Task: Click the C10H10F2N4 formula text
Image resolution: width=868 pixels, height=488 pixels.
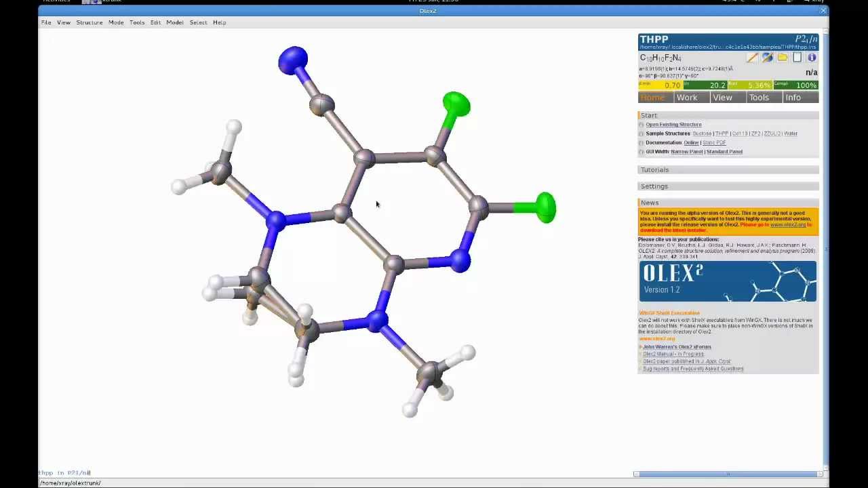Action: 660,58
